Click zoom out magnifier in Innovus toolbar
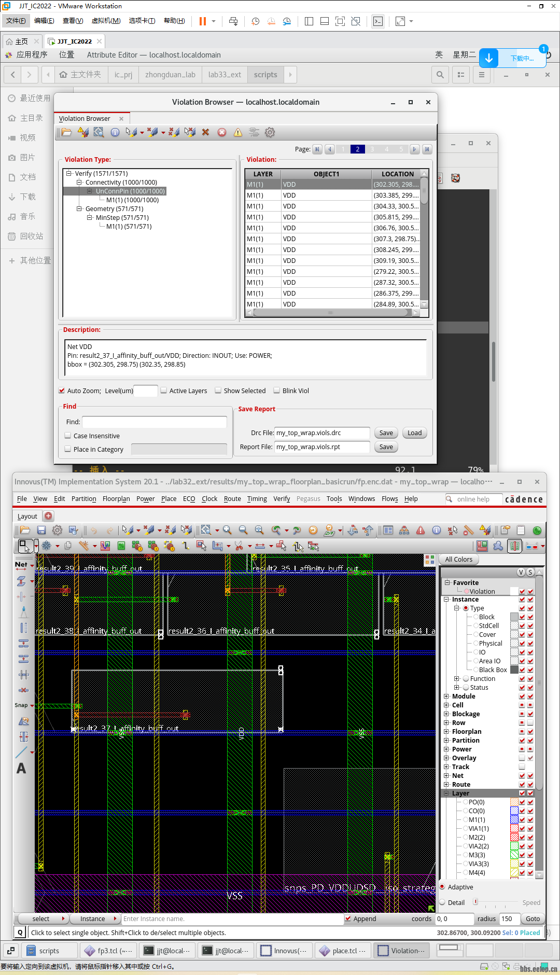The width and height of the screenshot is (560, 975). click(x=243, y=530)
